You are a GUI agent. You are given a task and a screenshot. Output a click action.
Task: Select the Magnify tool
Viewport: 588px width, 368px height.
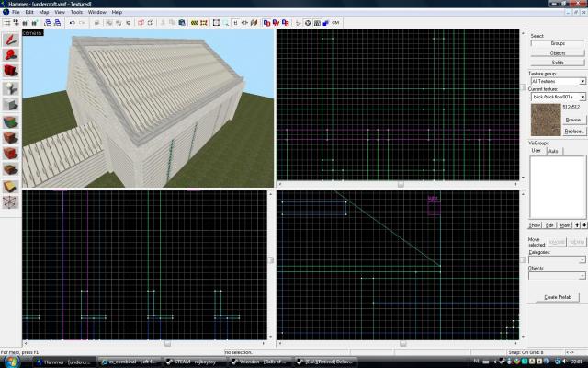pos(11,55)
